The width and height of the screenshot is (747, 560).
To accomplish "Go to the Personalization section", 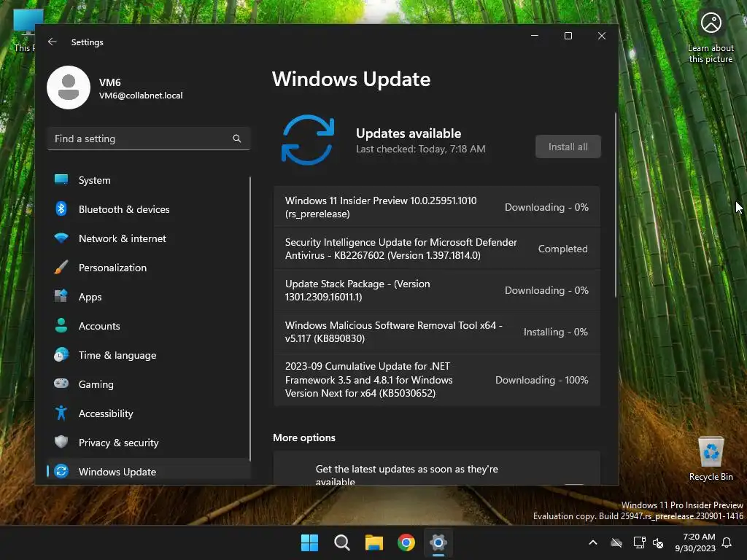I will tap(149, 268).
